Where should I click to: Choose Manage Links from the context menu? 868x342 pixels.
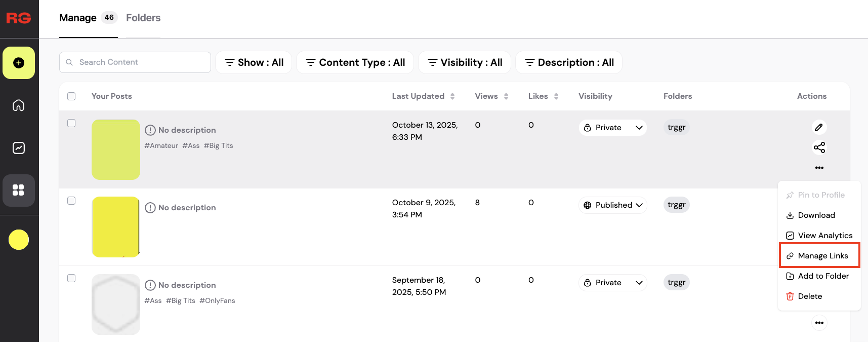point(819,256)
